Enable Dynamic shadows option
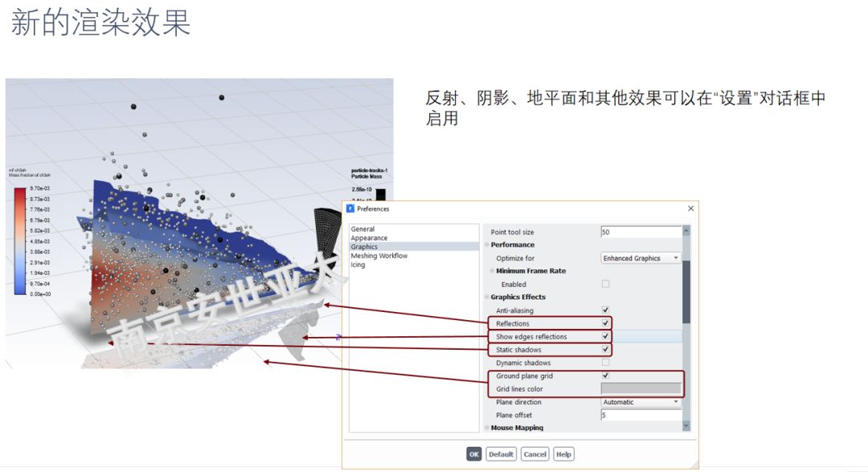Screen dimensions: 868x472 click(605, 363)
